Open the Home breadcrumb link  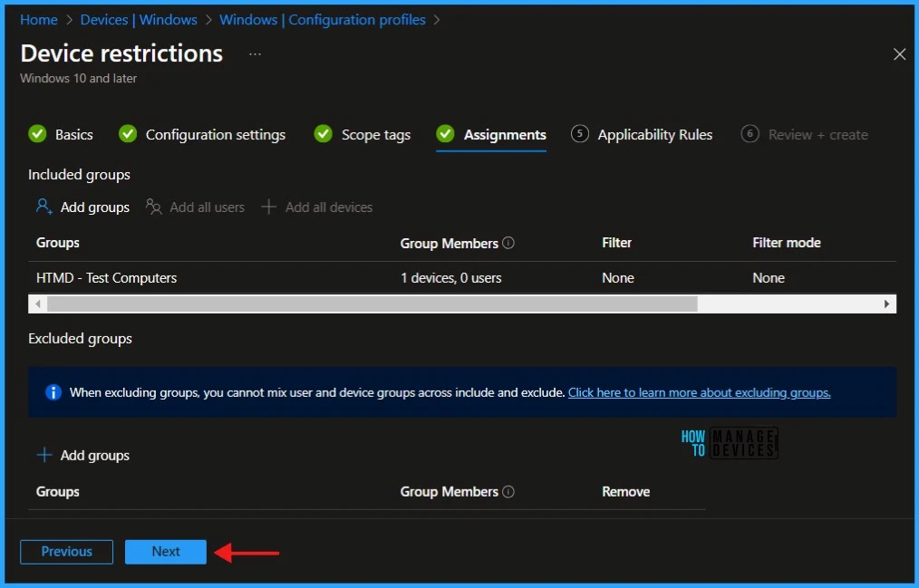pyautogui.click(x=39, y=20)
